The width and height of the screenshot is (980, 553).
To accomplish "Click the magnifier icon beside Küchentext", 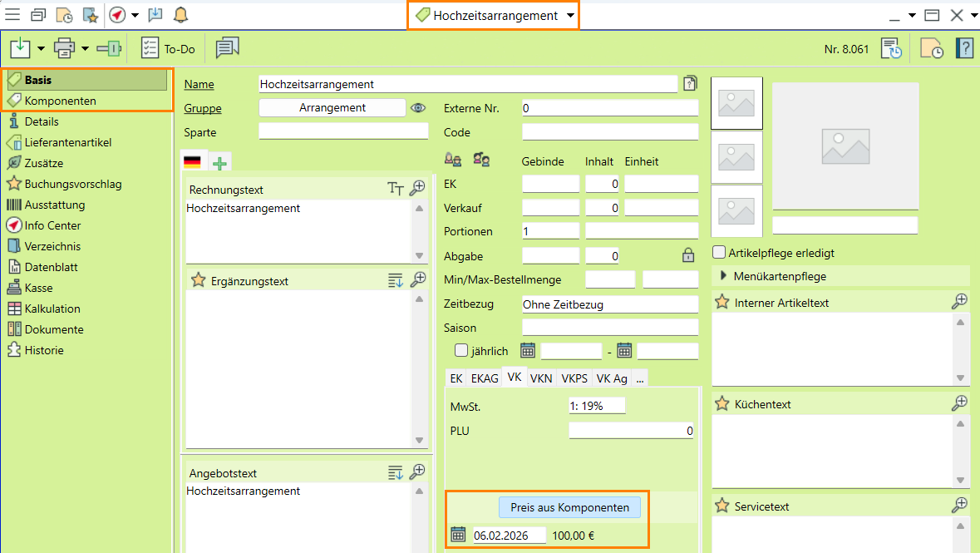I will pos(959,403).
